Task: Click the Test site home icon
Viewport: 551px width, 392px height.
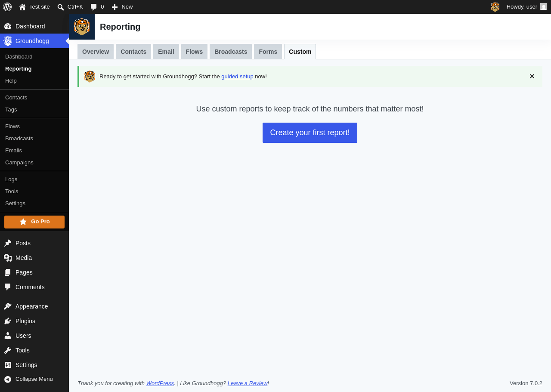Action: 22,7
